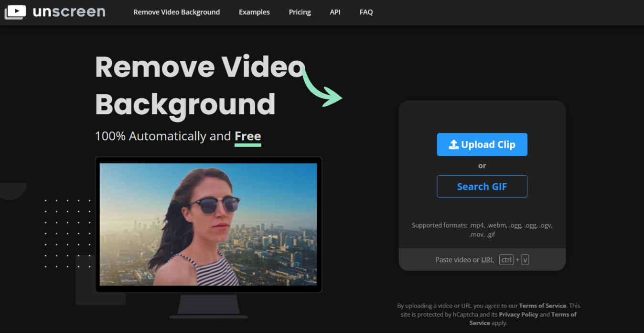Click the Paste video or URL bar

459,260
